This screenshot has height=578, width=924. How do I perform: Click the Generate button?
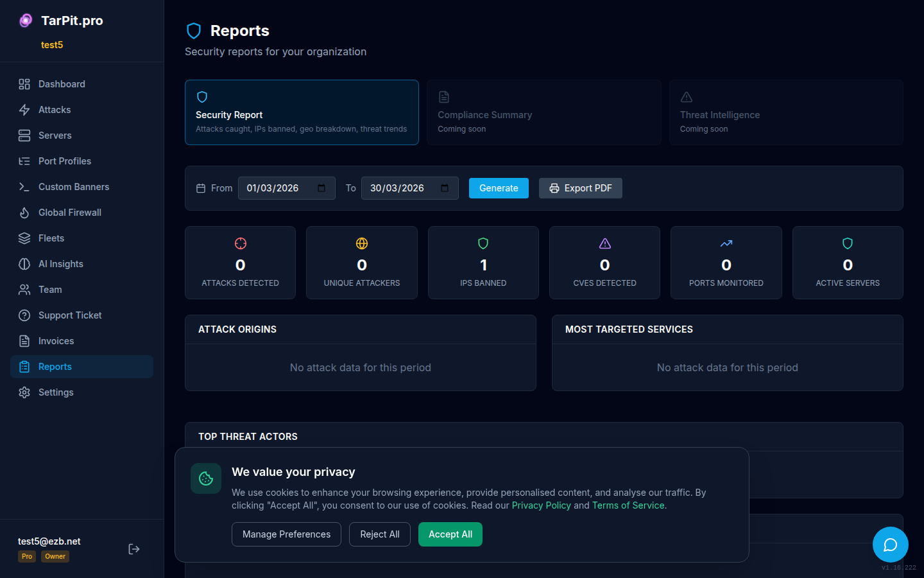(499, 188)
